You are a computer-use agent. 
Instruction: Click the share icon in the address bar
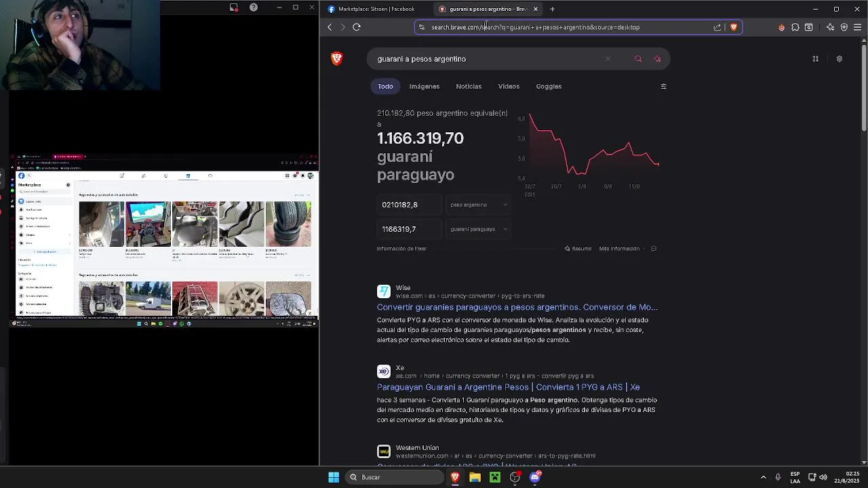pos(717,27)
